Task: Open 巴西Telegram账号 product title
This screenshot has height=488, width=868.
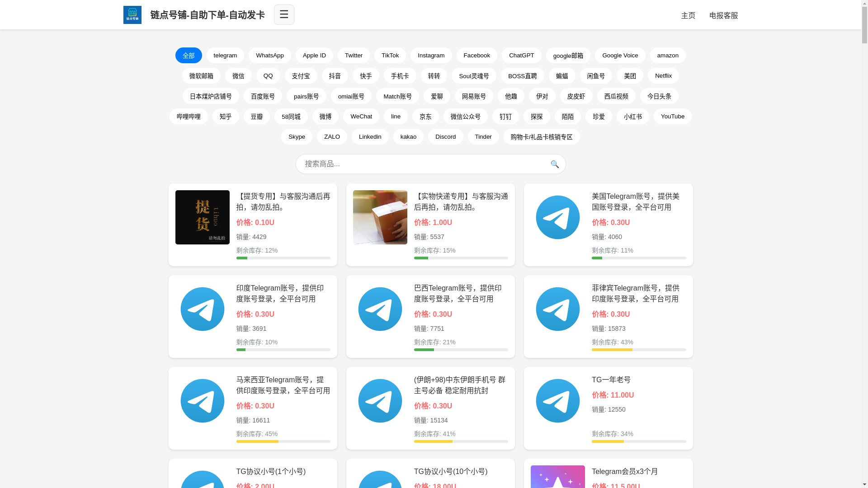Action: point(458,293)
